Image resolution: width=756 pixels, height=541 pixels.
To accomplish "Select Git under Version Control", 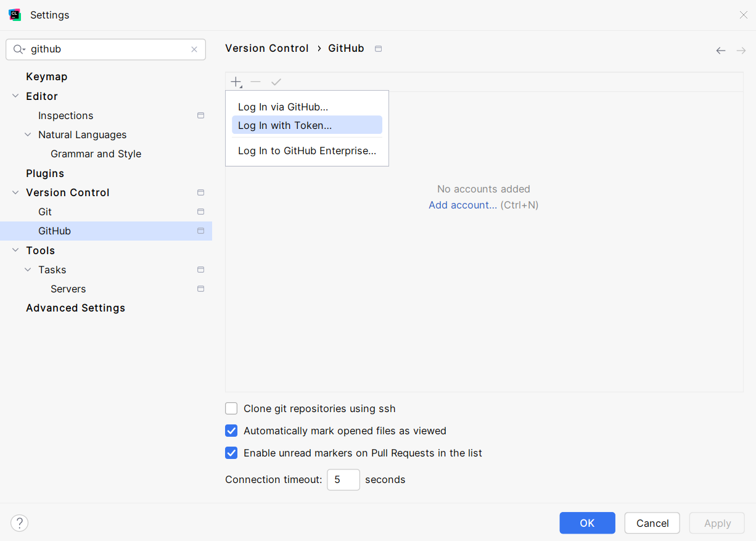I will (45, 212).
